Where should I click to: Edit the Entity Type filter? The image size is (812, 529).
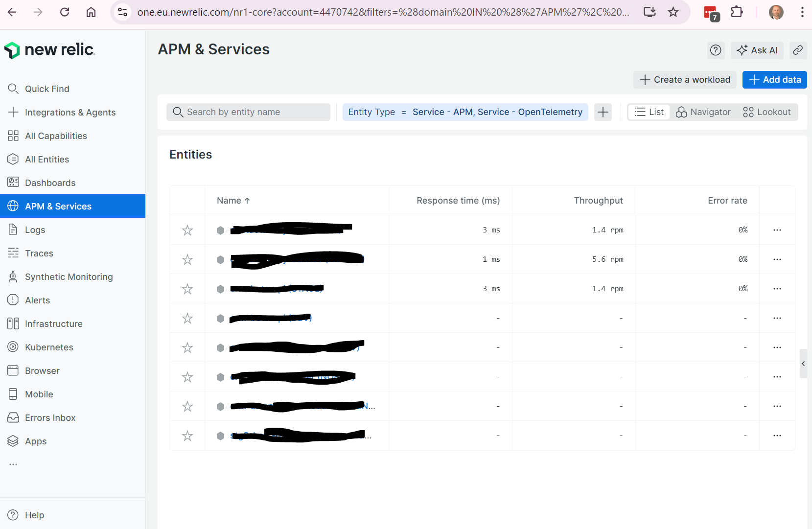coord(465,112)
